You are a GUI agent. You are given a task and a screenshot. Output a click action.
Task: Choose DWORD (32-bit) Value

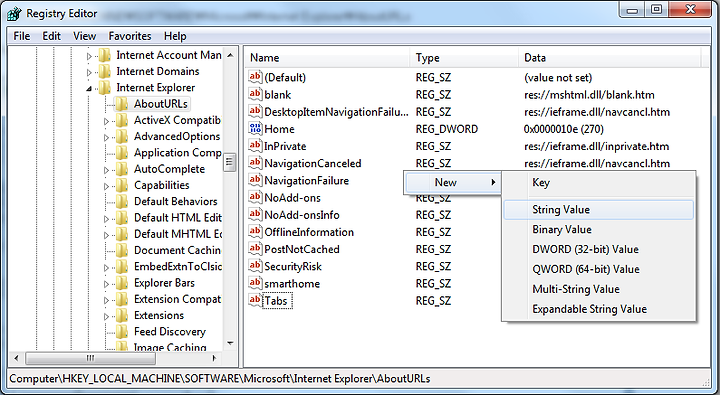tap(598, 249)
